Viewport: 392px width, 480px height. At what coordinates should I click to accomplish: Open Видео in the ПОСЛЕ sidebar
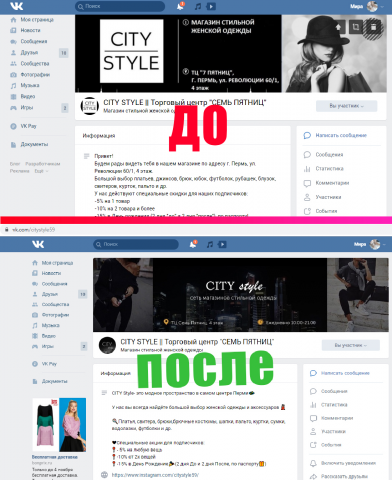pyautogui.click(x=44, y=336)
